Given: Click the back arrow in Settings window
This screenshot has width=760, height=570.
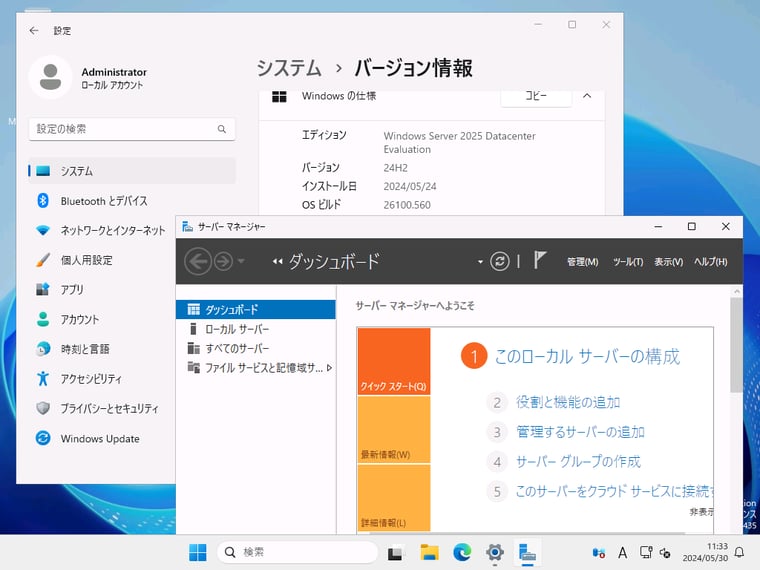Looking at the screenshot, I should pyautogui.click(x=33, y=31).
